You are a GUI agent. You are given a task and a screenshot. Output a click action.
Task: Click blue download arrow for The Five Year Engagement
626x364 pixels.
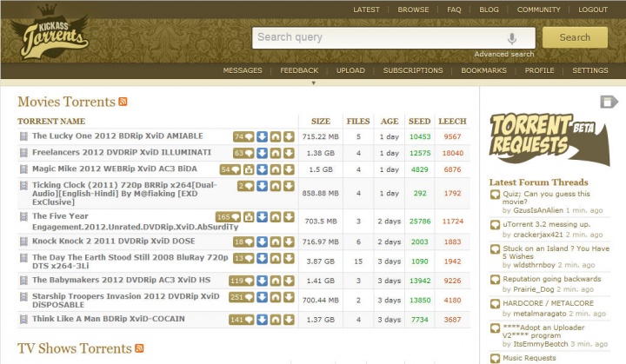point(262,216)
